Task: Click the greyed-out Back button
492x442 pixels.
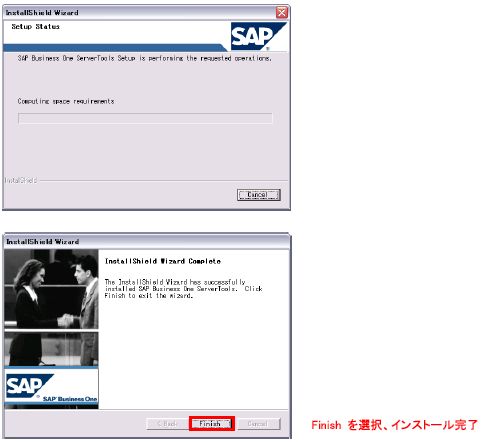Action: tap(167, 424)
